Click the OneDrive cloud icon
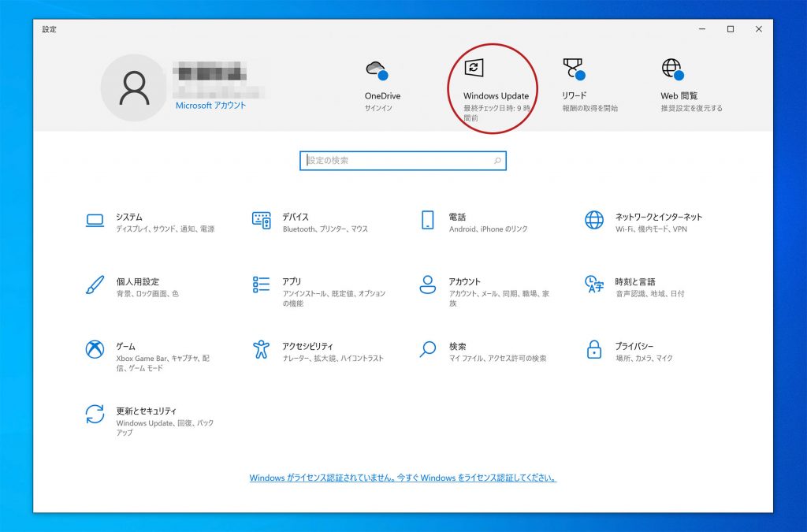This screenshot has height=532, width=807. [x=377, y=70]
